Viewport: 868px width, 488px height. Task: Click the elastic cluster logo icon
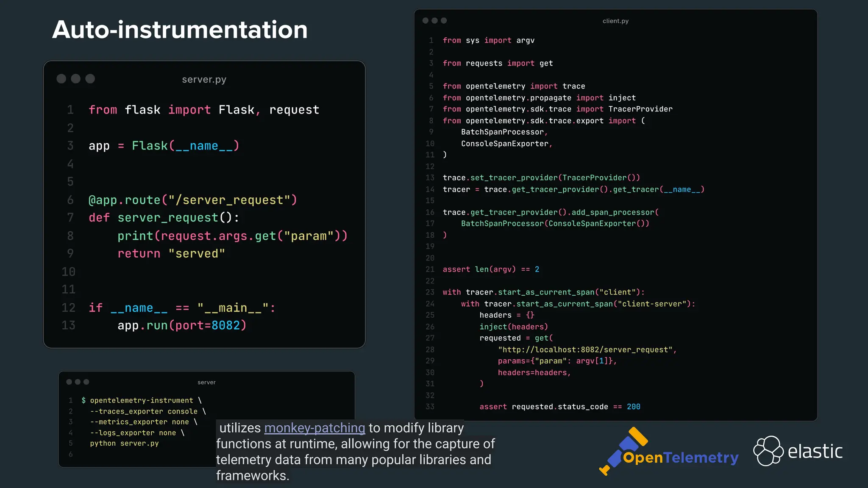pos(768,451)
